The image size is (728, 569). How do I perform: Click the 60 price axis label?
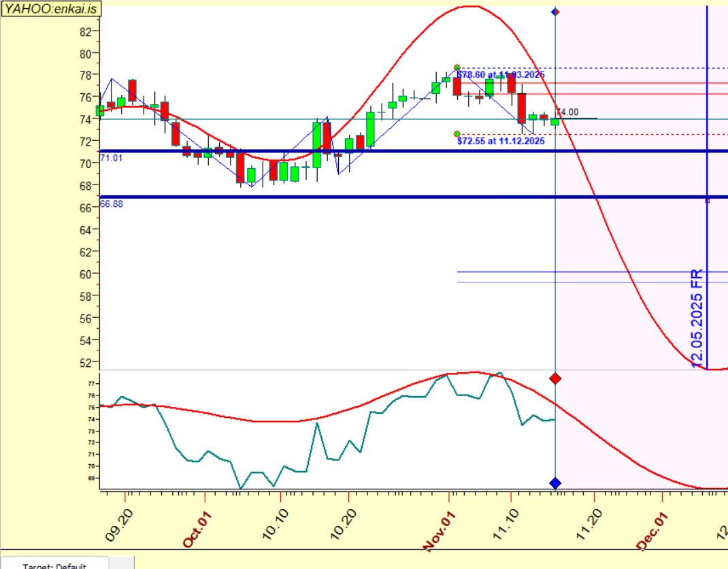(86, 274)
